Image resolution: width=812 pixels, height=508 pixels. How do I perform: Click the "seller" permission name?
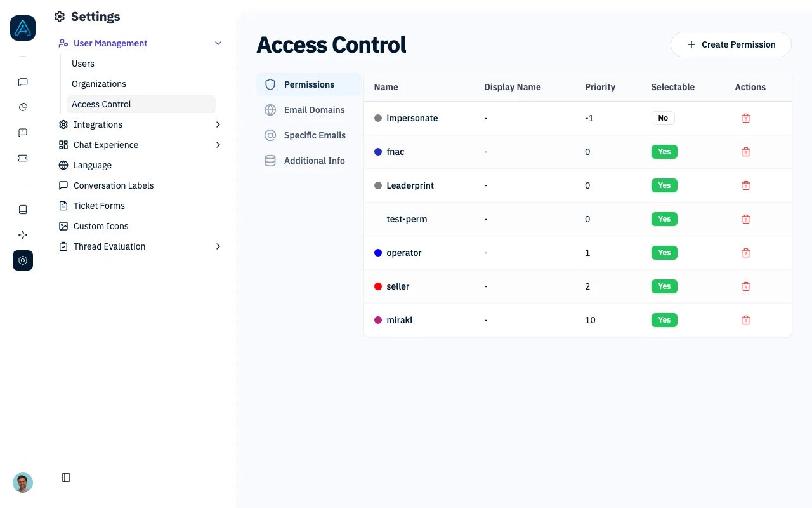398,286
